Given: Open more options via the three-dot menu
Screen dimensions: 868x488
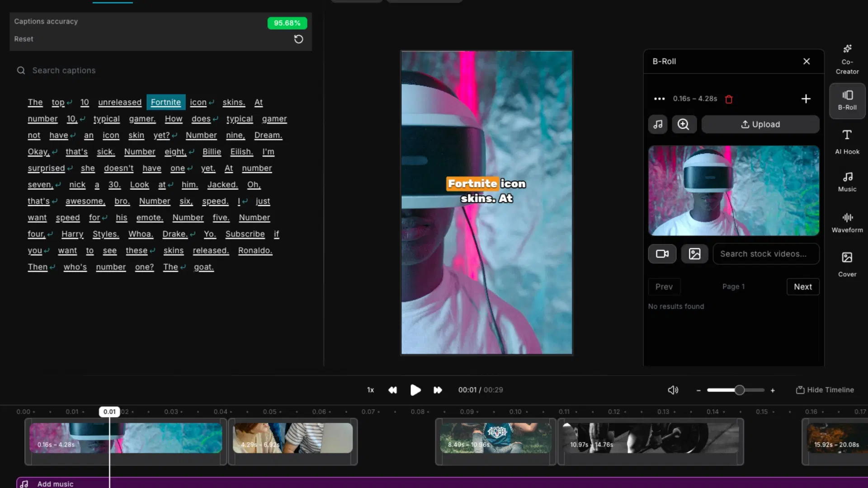Looking at the screenshot, I should click(659, 99).
